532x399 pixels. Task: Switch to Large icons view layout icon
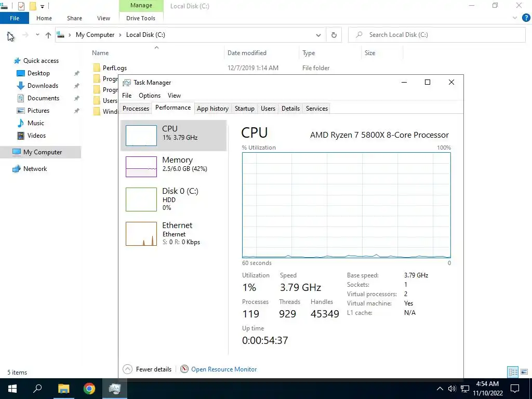(x=524, y=372)
